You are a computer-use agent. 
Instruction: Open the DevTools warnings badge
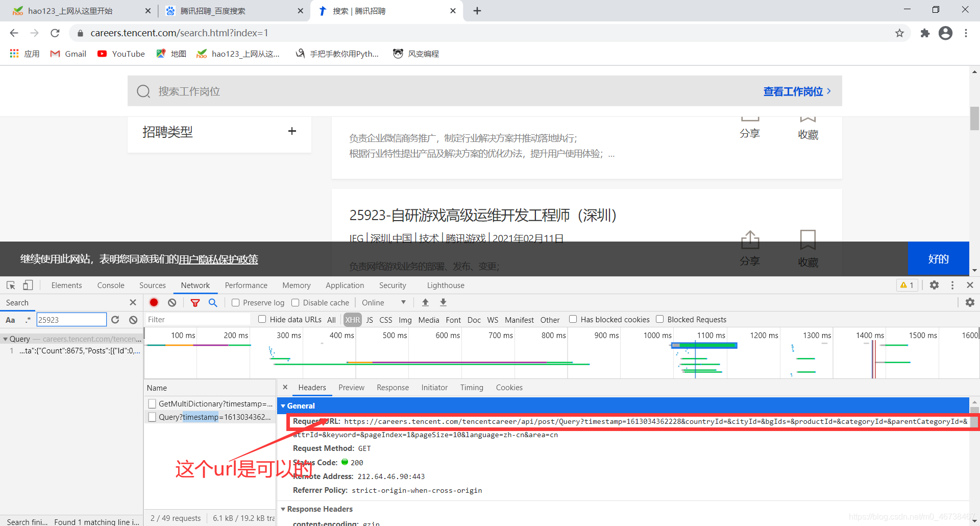[907, 285]
